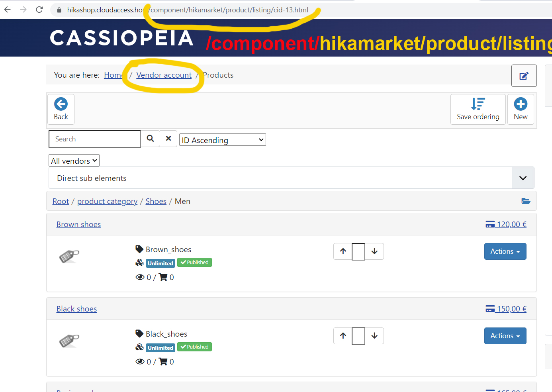This screenshot has width=552, height=392.
Task: Click the cart sales icon for Black shoes
Action: tap(163, 362)
